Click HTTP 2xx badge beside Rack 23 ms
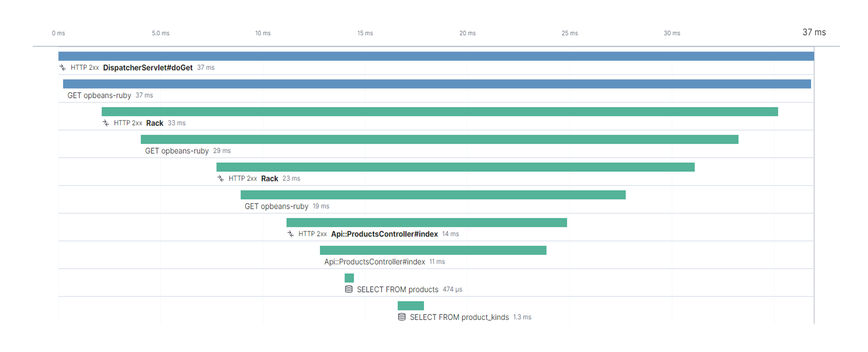Viewport: 868px width, 352px height. point(243,178)
